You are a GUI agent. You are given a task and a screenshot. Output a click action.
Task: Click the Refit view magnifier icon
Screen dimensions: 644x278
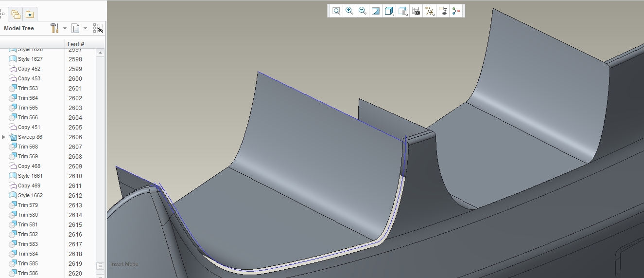(336, 11)
